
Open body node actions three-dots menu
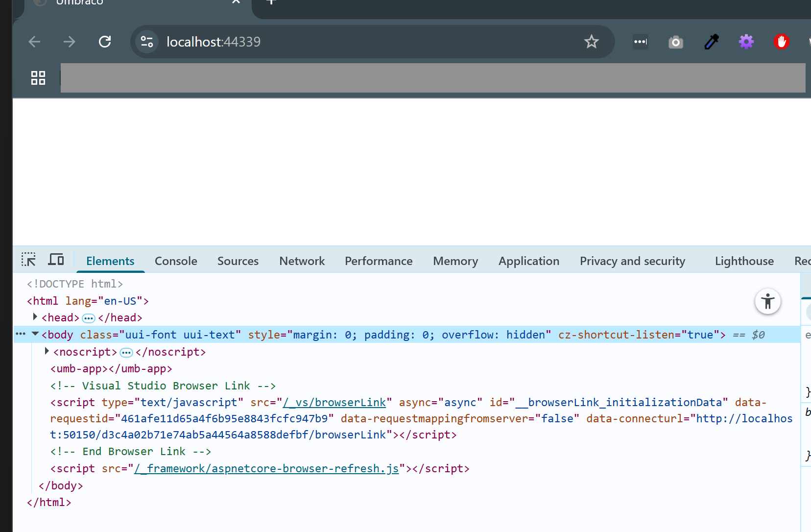click(x=21, y=334)
